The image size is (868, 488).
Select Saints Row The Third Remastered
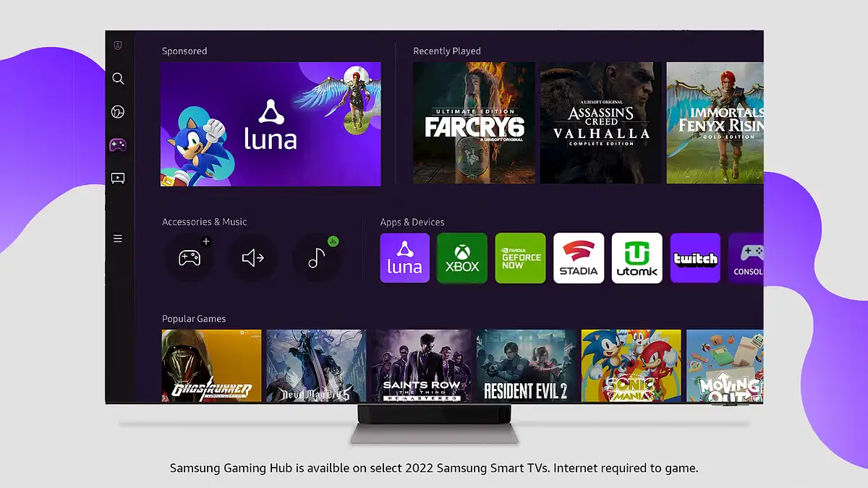point(421,365)
